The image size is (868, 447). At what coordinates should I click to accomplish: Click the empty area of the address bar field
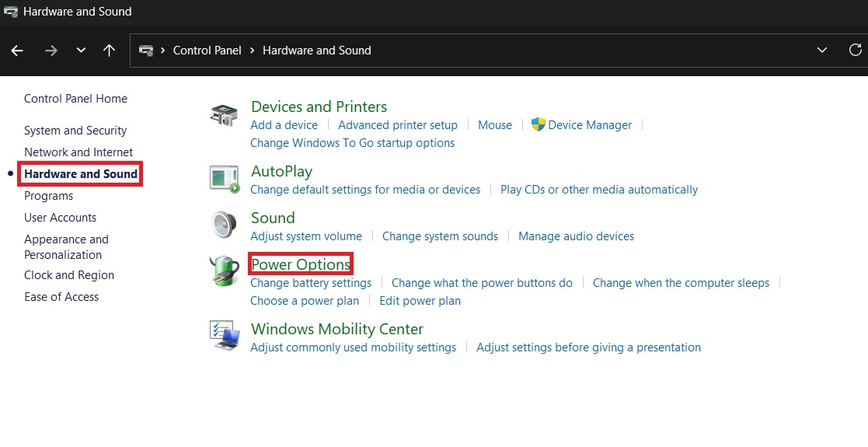tap(592, 51)
